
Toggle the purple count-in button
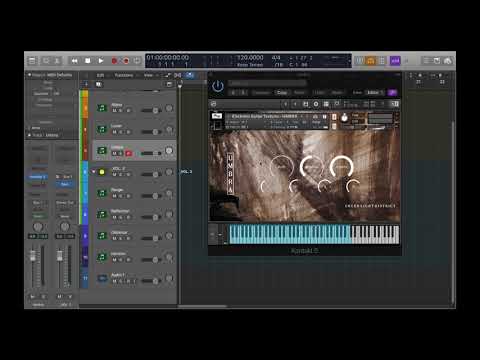coord(395,61)
